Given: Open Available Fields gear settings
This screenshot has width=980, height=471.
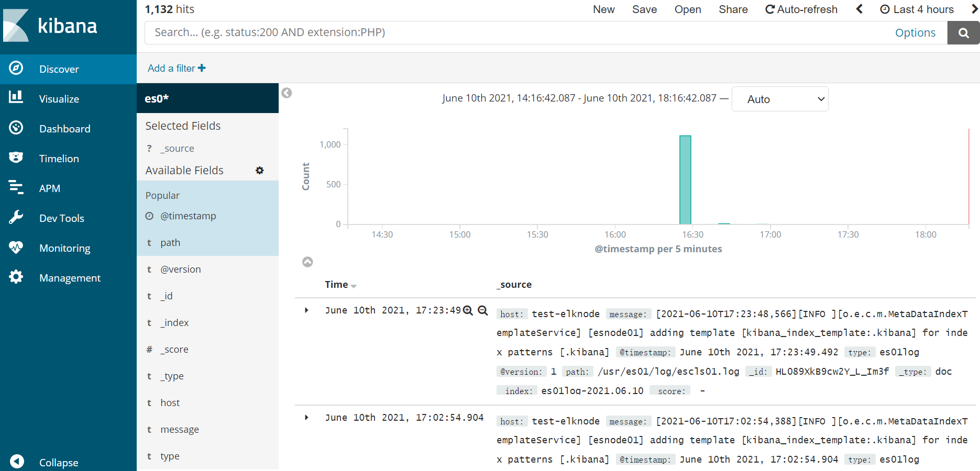Looking at the screenshot, I should pos(260,170).
